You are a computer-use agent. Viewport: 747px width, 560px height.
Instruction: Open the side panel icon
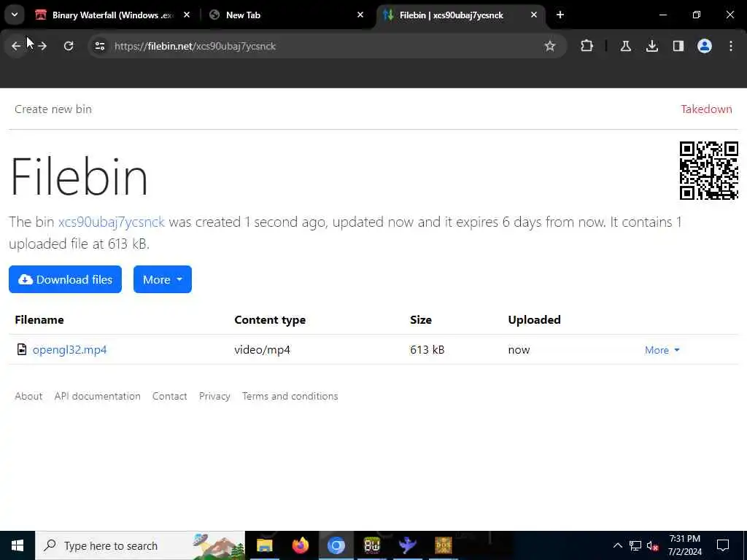[x=678, y=46]
